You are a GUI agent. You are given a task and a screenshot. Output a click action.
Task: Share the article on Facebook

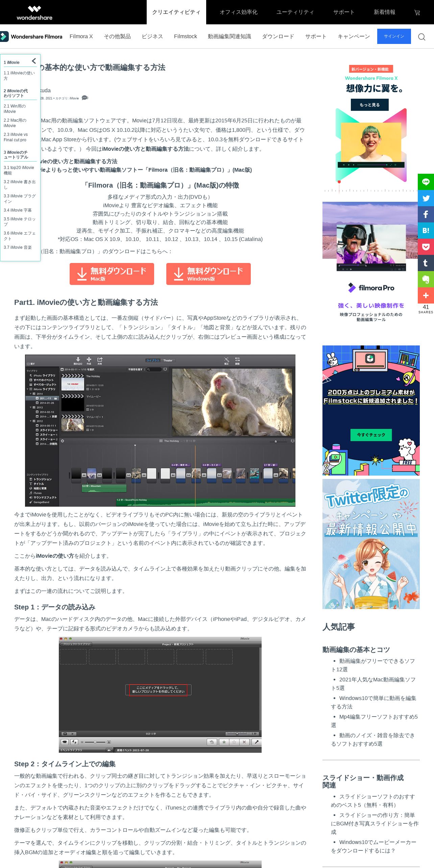(426, 214)
